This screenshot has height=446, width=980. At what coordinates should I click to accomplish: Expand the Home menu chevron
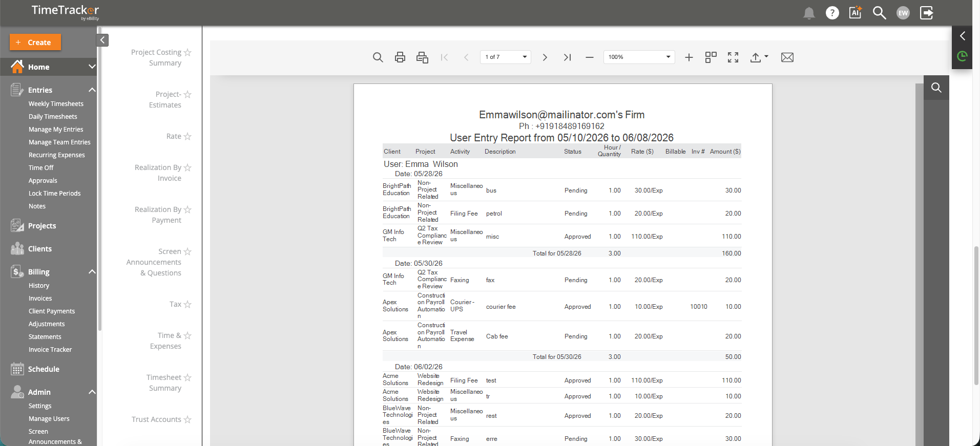click(92, 67)
